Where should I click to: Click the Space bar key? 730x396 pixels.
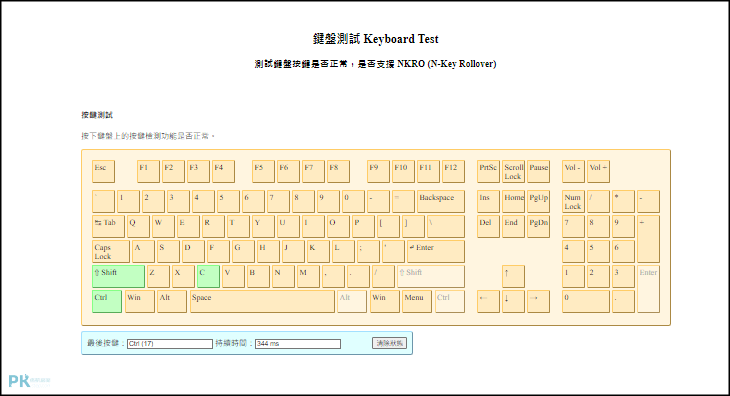(262, 302)
